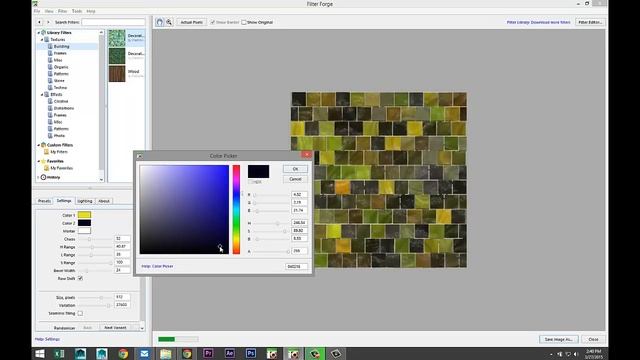
Task: Click the white Mortar color swatch
Action: (84, 231)
